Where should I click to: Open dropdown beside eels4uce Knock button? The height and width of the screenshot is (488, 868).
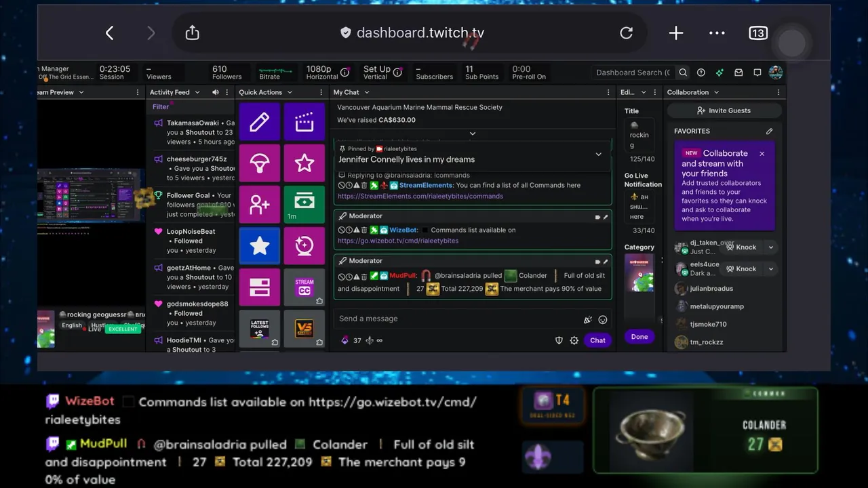point(770,269)
